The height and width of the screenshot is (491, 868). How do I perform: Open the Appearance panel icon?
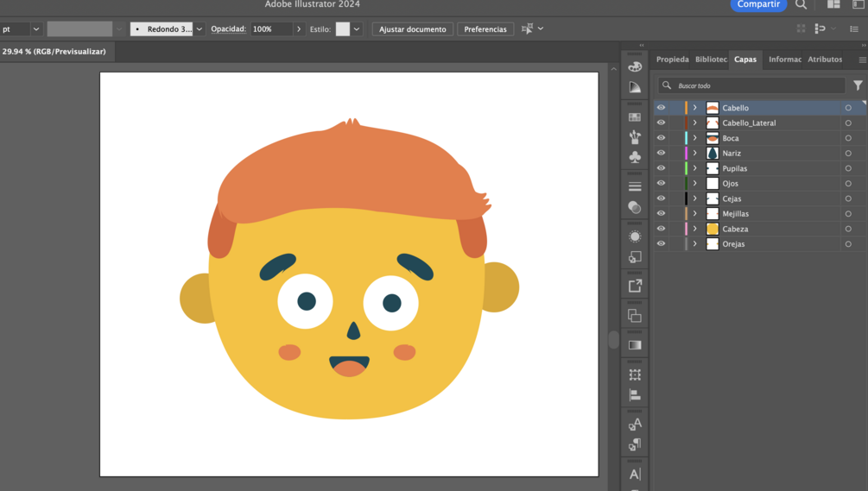(x=635, y=236)
